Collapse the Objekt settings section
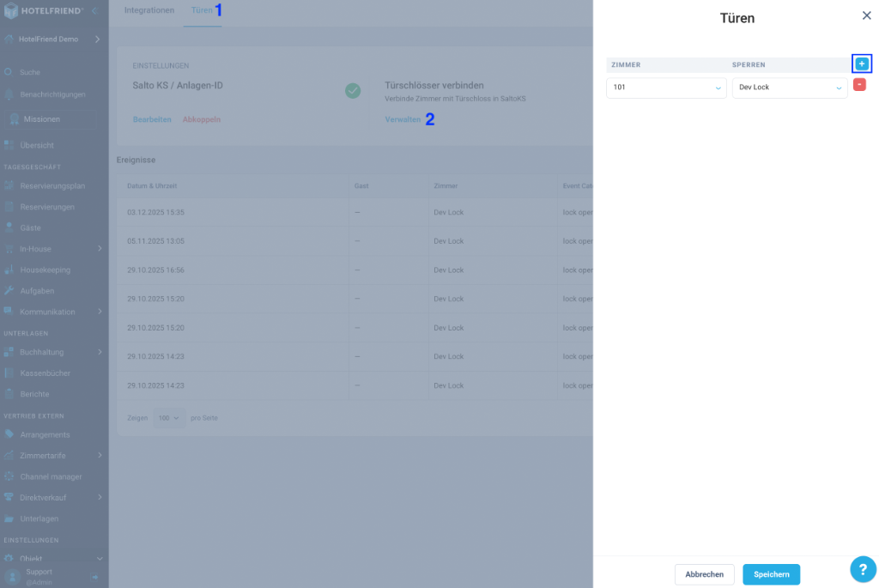The image size is (879, 588). point(100,559)
